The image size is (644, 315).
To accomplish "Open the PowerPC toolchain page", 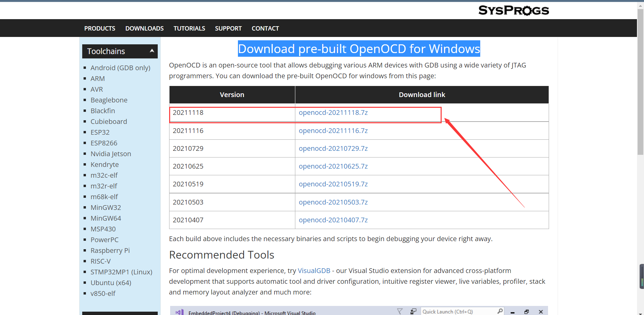I will click(104, 240).
